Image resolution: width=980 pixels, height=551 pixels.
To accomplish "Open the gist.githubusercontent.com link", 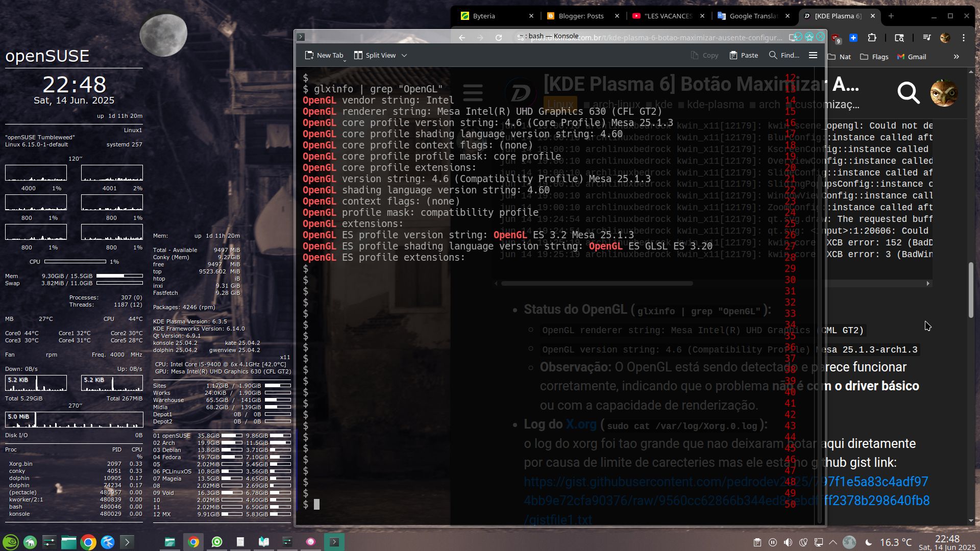I will (x=727, y=500).
